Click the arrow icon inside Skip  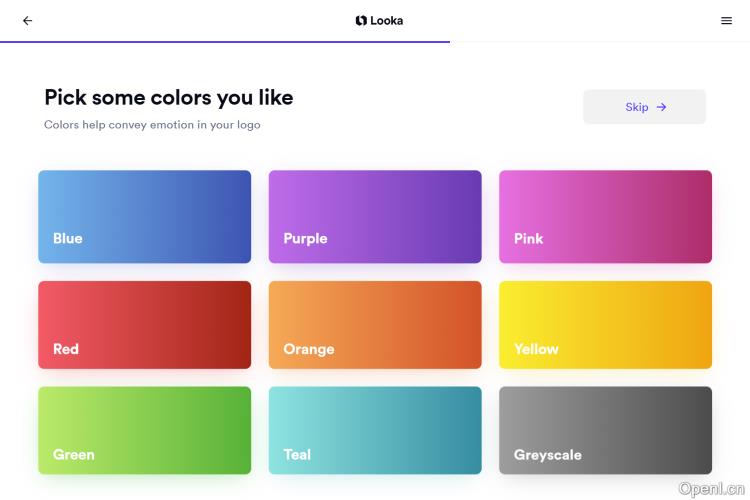tap(662, 107)
